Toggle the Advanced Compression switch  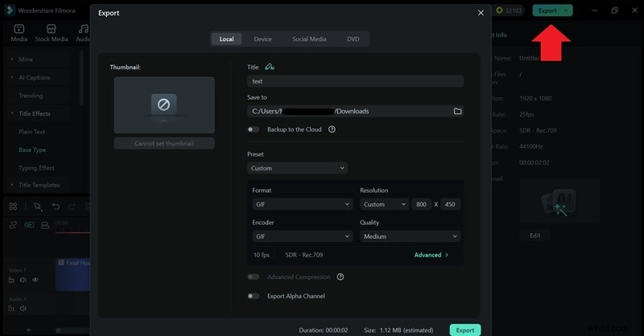pyautogui.click(x=254, y=277)
